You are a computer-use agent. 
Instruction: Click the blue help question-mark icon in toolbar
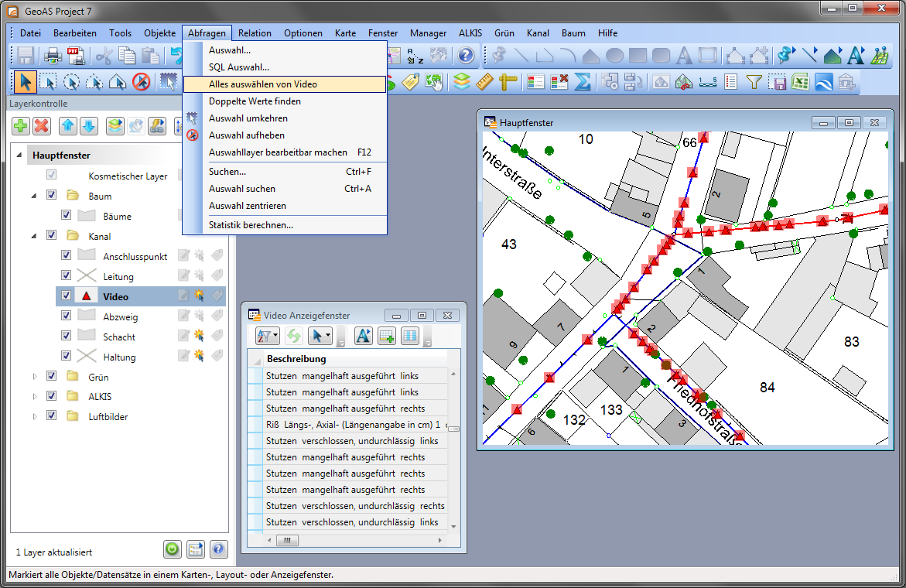tap(466, 56)
